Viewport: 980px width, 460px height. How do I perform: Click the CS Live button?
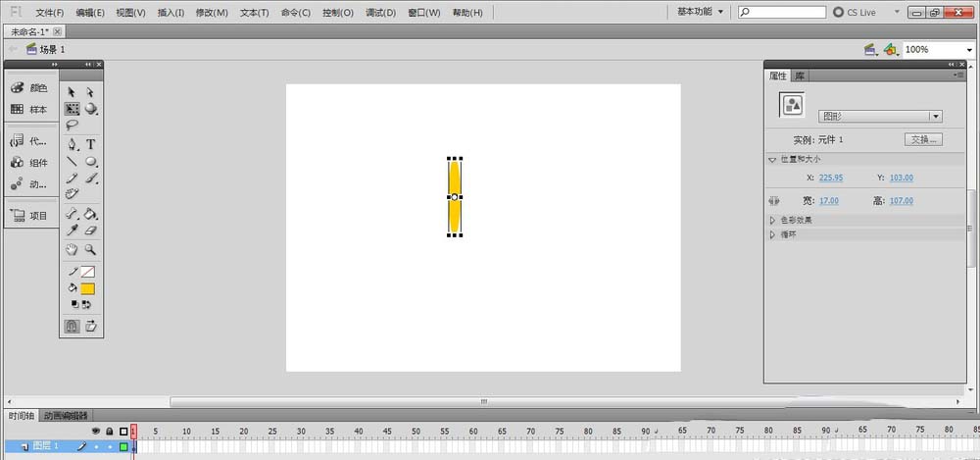855,13
